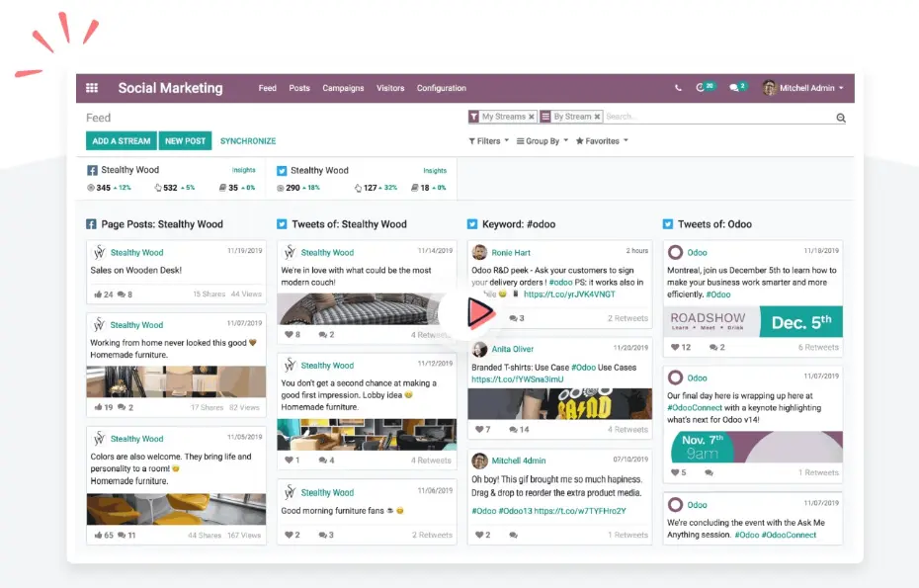Image resolution: width=919 pixels, height=588 pixels.
Task: Open comments on Mitchell 4dmin's gif tweet
Action: pos(514,535)
